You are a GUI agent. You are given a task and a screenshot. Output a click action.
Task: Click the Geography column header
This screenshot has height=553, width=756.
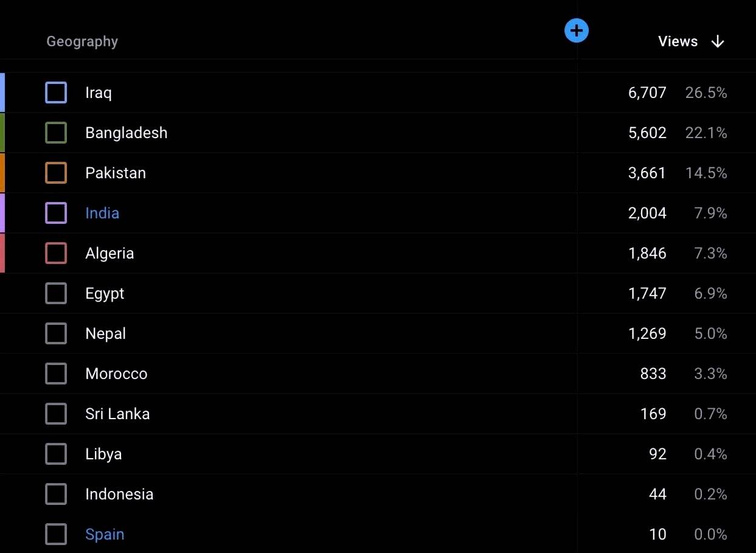pyautogui.click(x=82, y=41)
